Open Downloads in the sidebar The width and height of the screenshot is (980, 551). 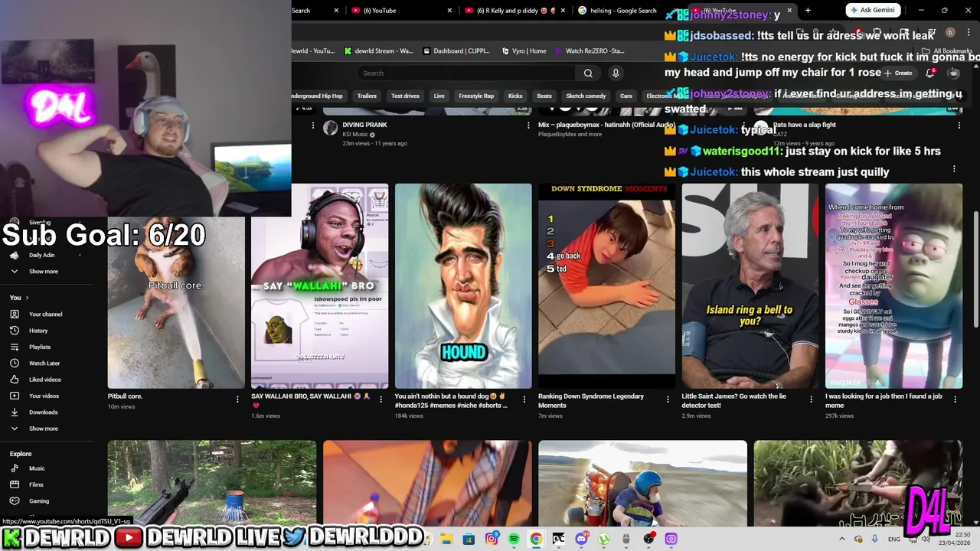pyautogui.click(x=43, y=412)
